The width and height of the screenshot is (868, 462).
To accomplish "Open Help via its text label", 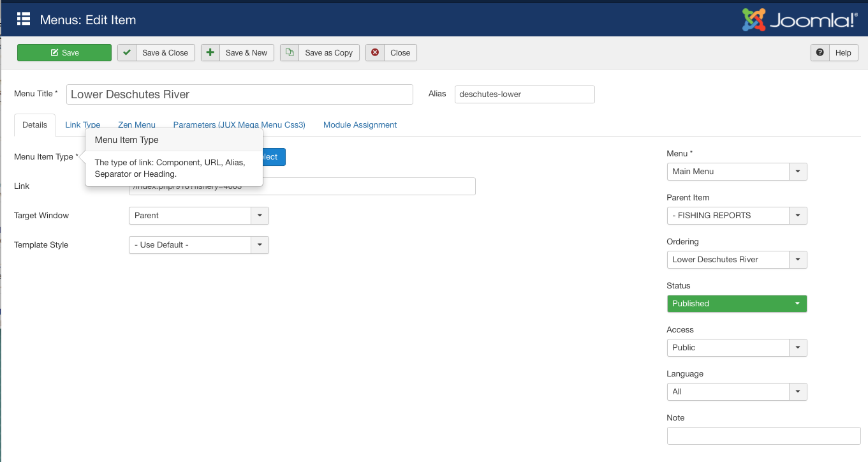I will [x=843, y=53].
